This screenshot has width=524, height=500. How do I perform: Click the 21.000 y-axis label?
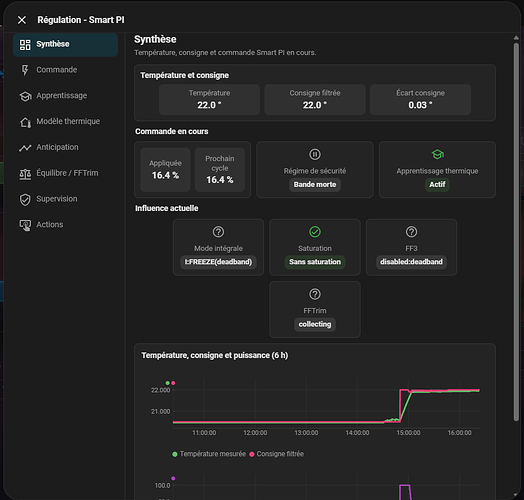(160, 411)
